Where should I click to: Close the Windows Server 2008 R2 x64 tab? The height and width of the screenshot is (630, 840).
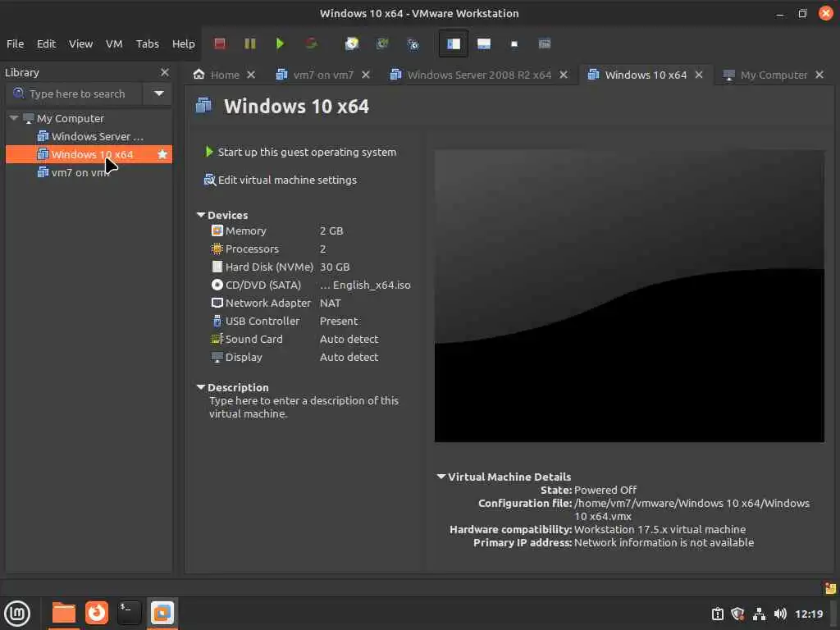[563, 75]
